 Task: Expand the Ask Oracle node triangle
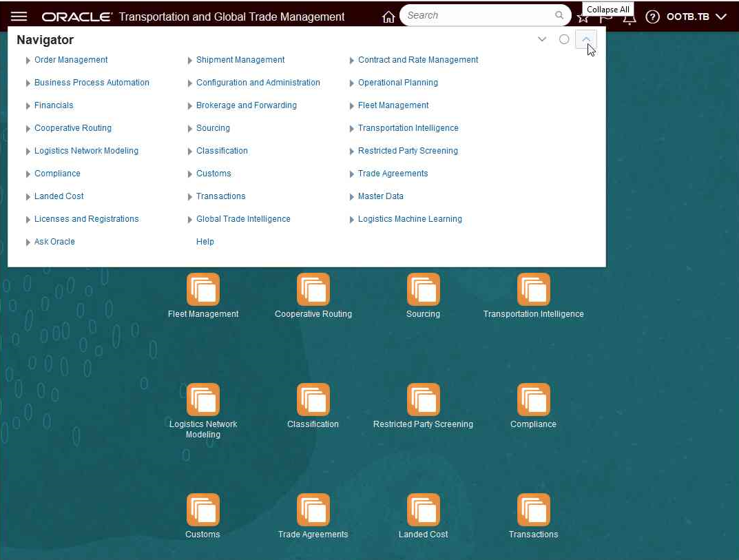click(28, 242)
